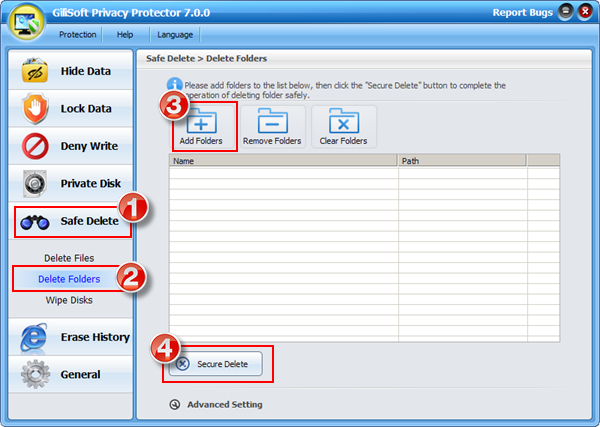Screen dimensions: 600x427
Task: Open the Lock Data shield icon
Action: pos(35,108)
